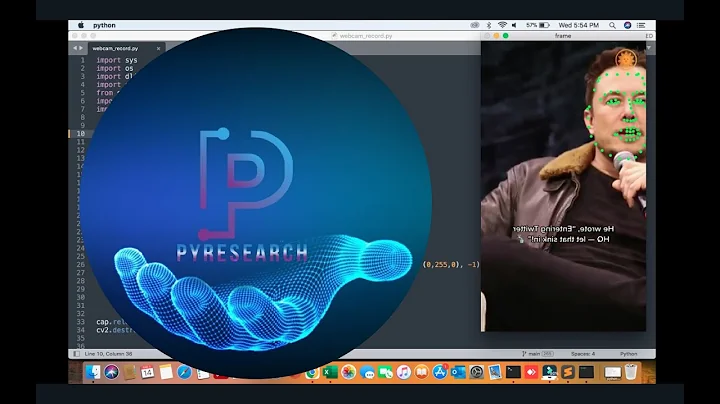
Task: Toggle the sidebar icon in status bar
Action: tap(76, 354)
